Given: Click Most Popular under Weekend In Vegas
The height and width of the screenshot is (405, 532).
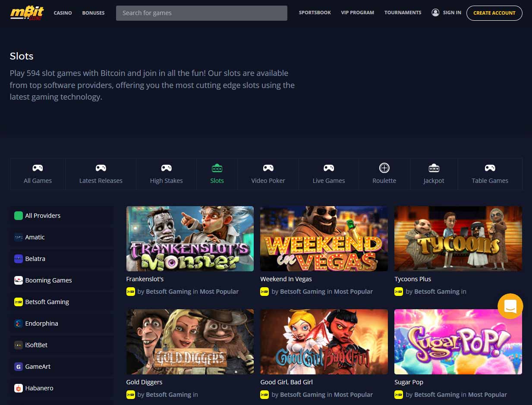Looking at the screenshot, I should (x=353, y=292).
